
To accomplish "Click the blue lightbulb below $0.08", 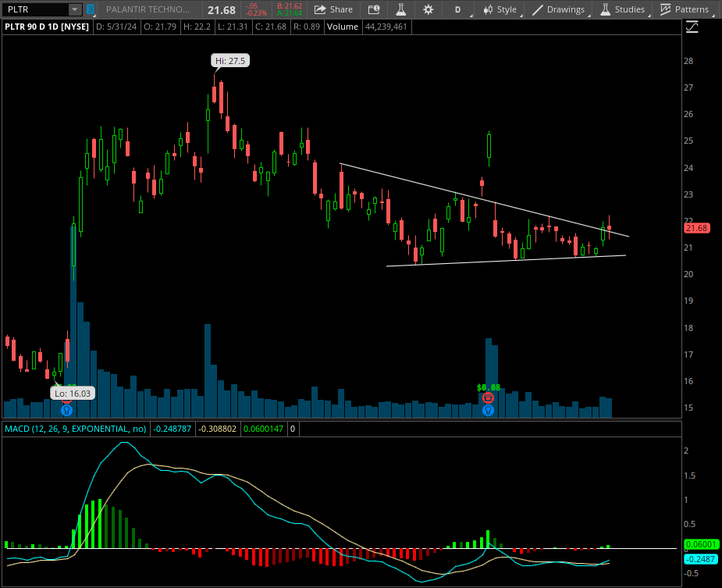I will (488, 410).
